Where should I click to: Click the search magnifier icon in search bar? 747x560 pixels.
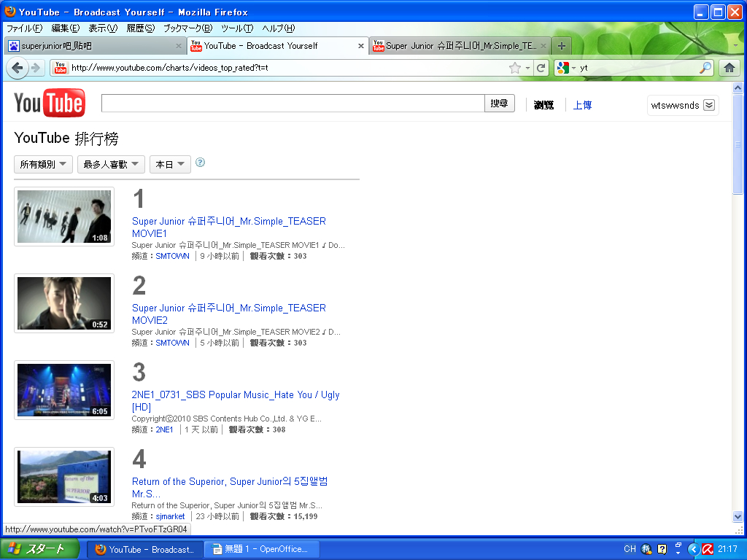pyautogui.click(x=705, y=68)
